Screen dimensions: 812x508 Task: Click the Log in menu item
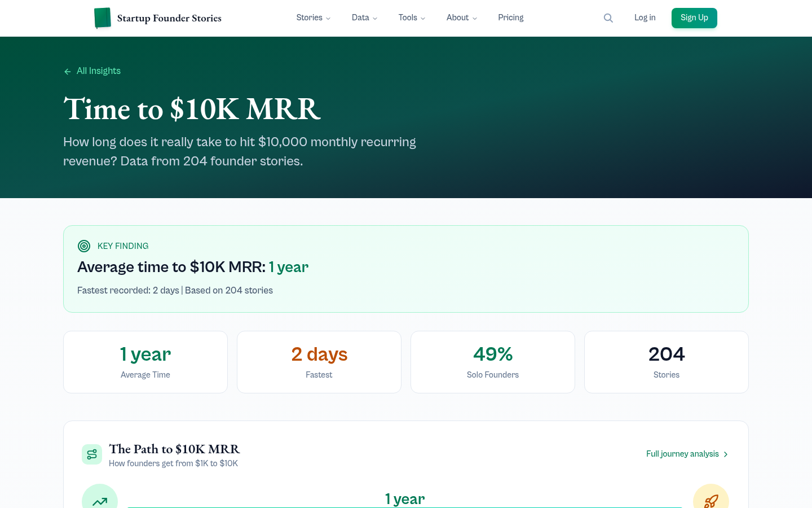[x=645, y=17]
